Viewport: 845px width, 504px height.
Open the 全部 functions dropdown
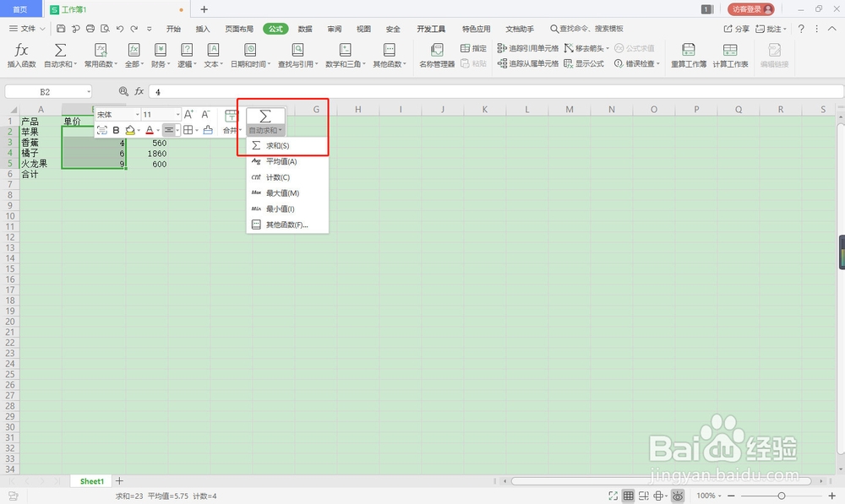tap(134, 56)
